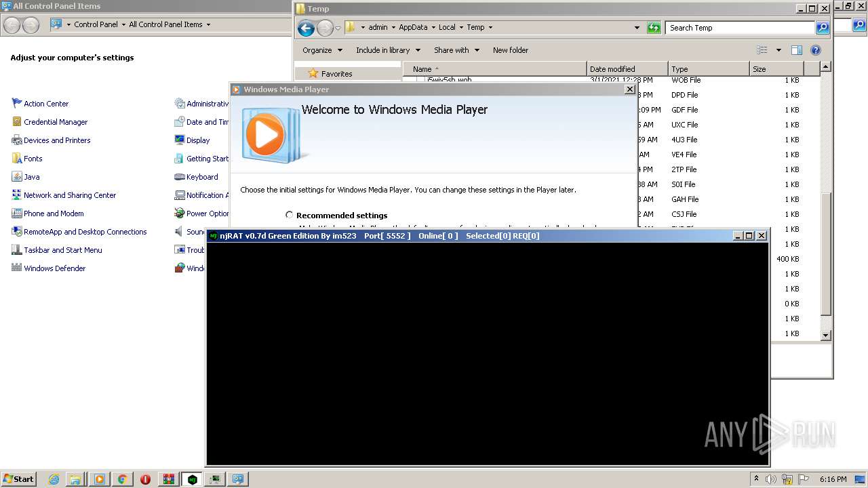Click AppData breadcrumb in address bar
This screenshot has height=488, width=868.
[413, 28]
